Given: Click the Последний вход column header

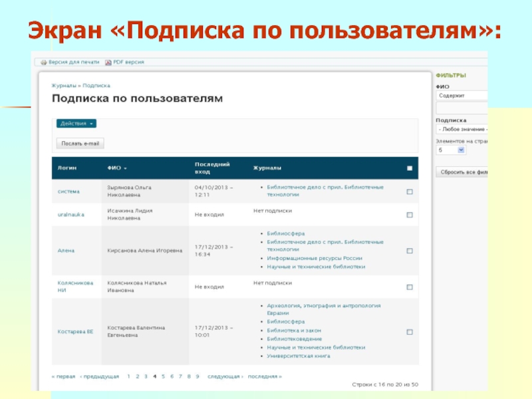Looking at the screenshot, I should [212, 168].
